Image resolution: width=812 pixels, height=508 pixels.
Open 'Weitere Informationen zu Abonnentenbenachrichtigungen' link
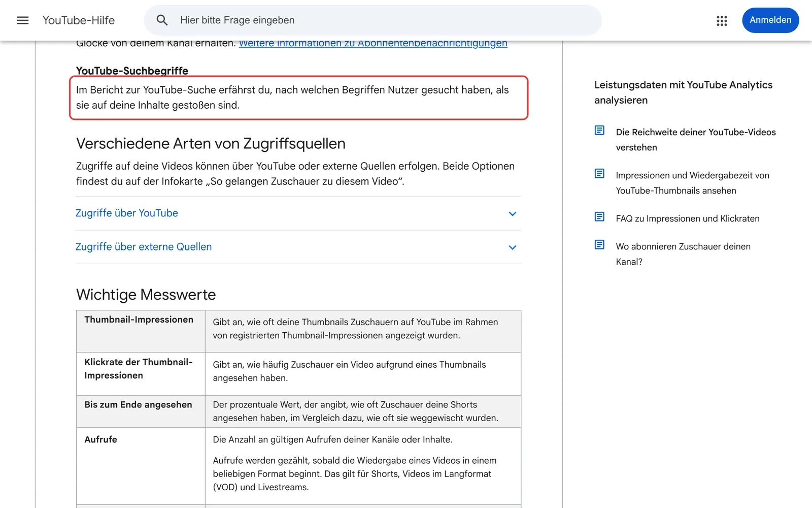tap(373, 44)
